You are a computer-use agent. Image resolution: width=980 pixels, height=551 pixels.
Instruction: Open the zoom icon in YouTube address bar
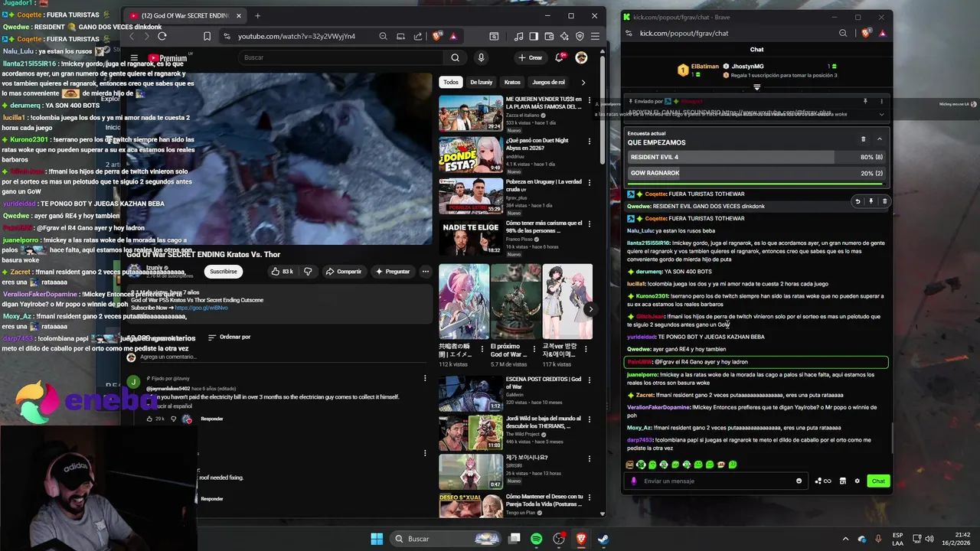coord(383,36)
